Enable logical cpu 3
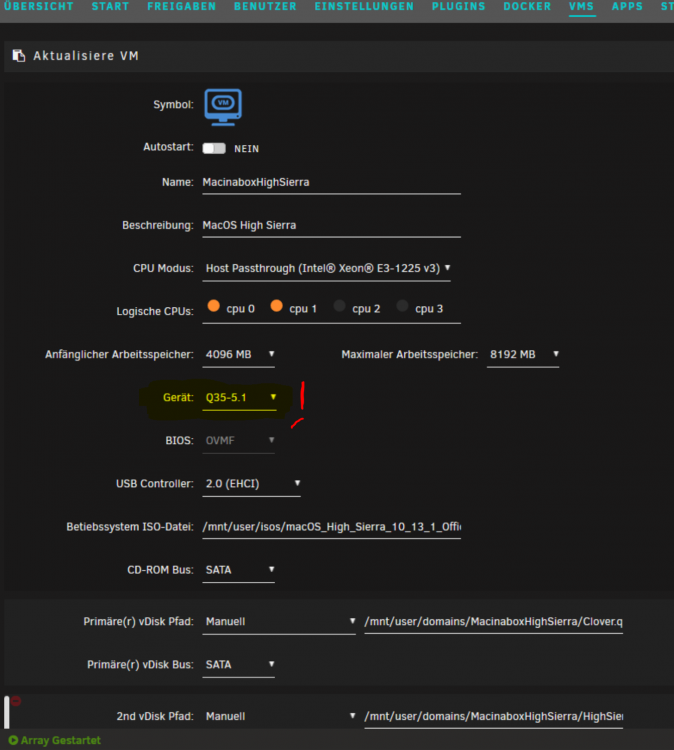 point(403,306)
